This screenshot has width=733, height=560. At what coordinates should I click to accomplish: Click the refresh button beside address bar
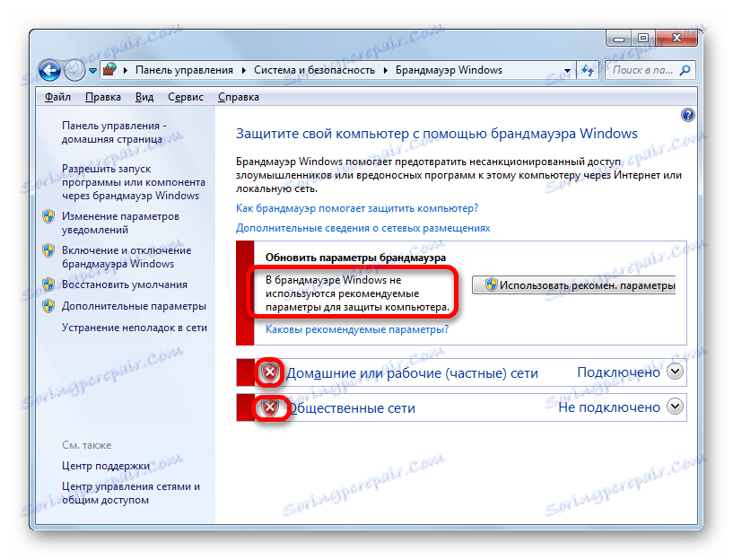[x=588, y=70]
